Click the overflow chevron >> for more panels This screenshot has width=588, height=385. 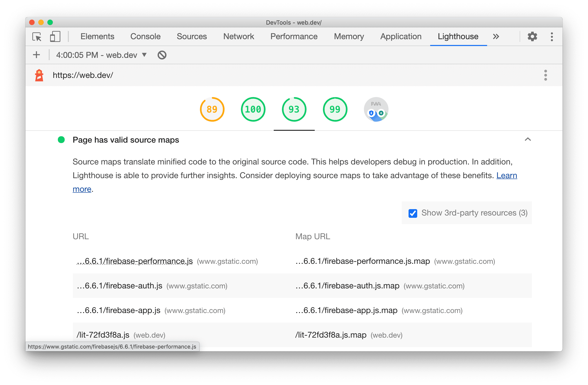point(496,36)
